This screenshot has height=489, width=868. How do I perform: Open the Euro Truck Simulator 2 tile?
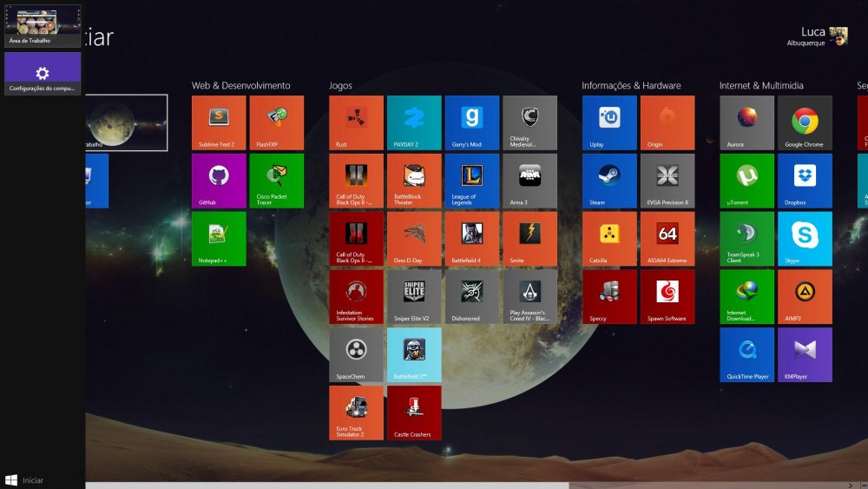click(356, 413)
